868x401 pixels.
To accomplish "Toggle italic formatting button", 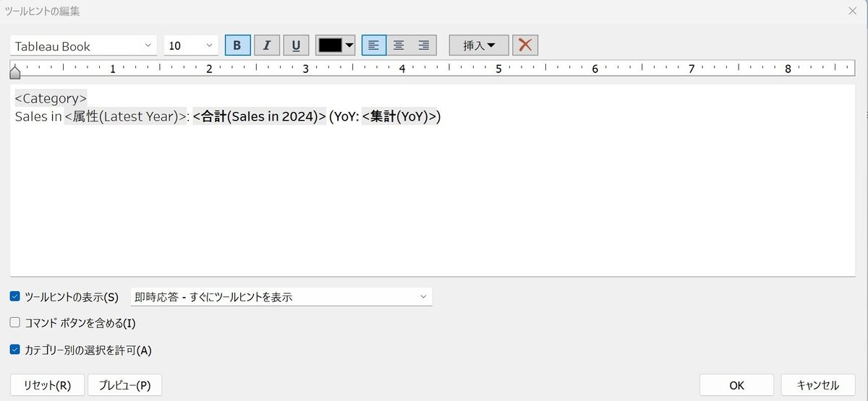I will click(x=267, y=46).
